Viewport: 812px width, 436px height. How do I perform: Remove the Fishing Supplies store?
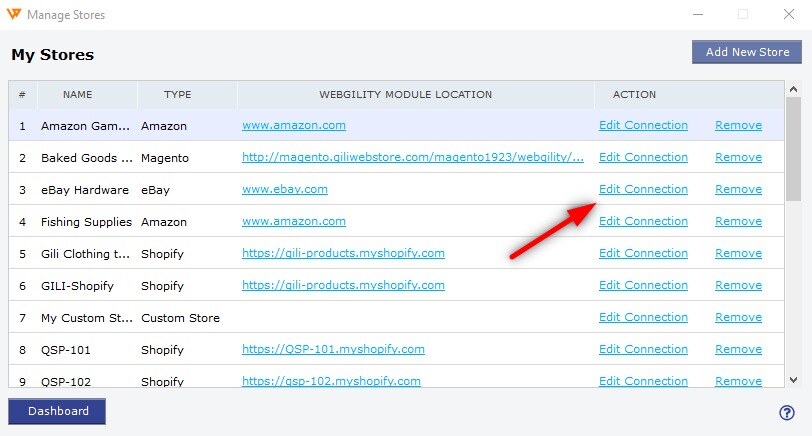[x=738, y=221]
